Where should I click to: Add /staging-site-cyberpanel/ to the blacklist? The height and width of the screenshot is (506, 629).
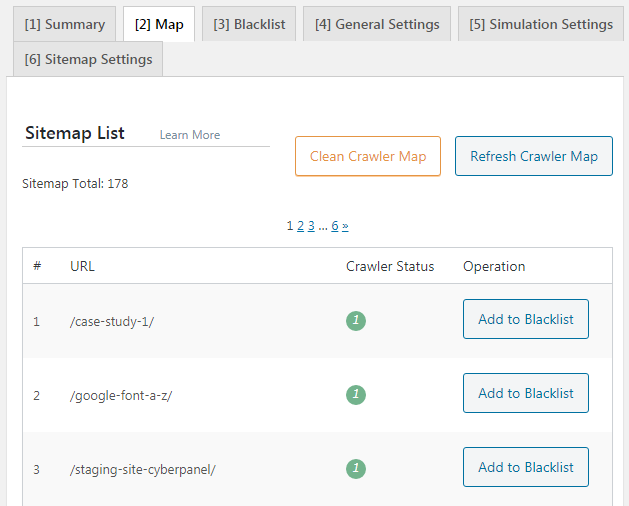tap(526, 467)
